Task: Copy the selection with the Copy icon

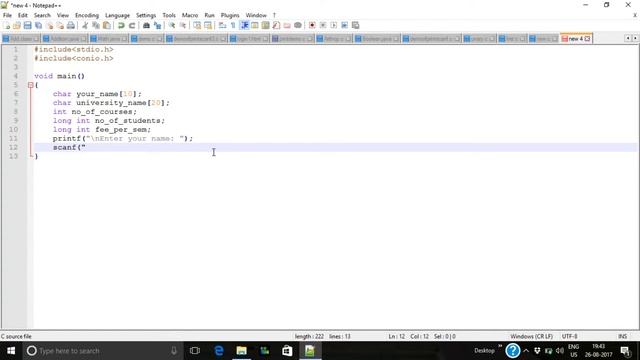Action: coord(96,25)
